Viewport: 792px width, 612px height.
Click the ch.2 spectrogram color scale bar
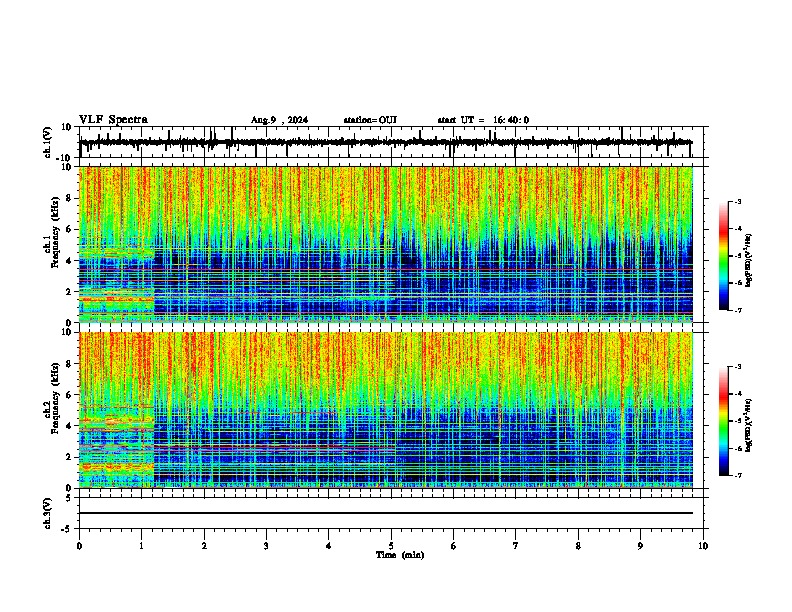pos(724,421)
